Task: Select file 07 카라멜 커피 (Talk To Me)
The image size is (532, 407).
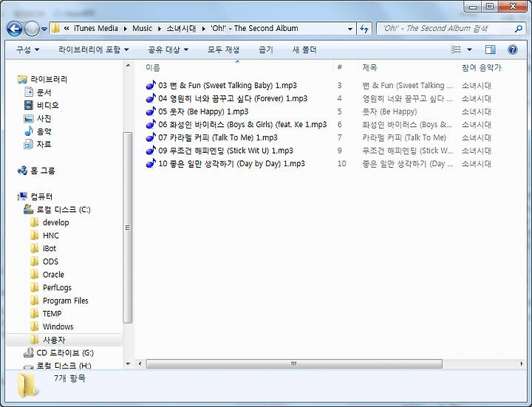Action: (x=218, y=137)
